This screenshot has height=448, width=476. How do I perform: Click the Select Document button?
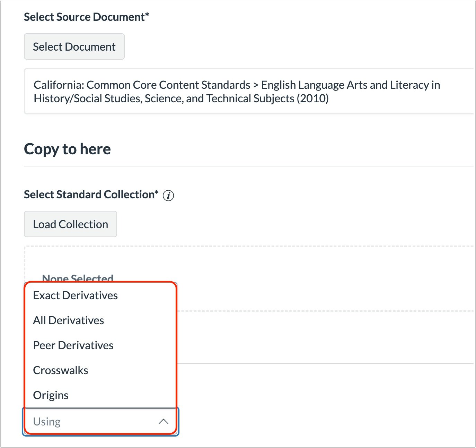pyautogui.click(x=74, y=46)
